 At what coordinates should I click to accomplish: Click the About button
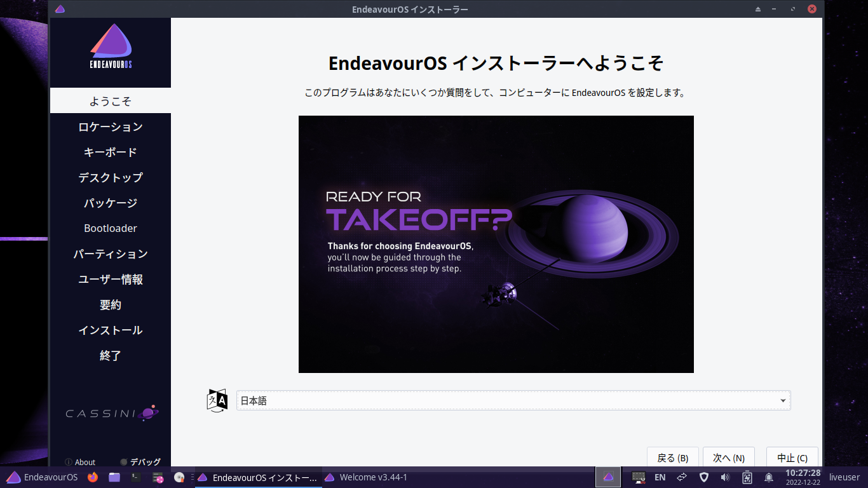click(80, 462)
